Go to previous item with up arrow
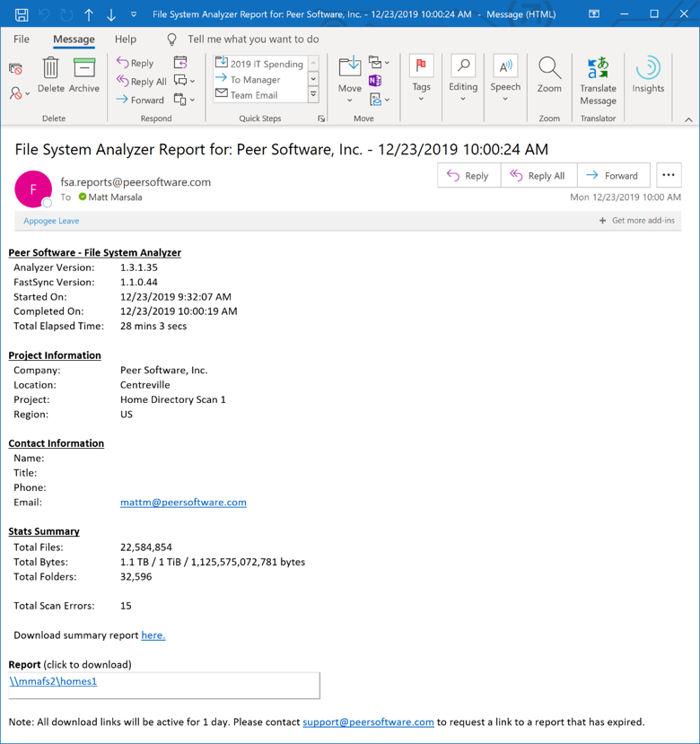The image size is (700, 744). 89,14
